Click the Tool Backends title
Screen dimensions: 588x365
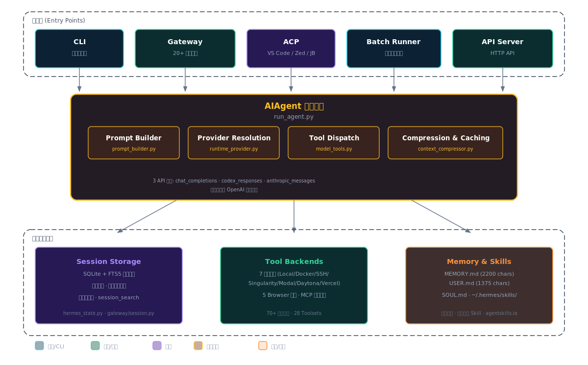click(x=294, y=261)
